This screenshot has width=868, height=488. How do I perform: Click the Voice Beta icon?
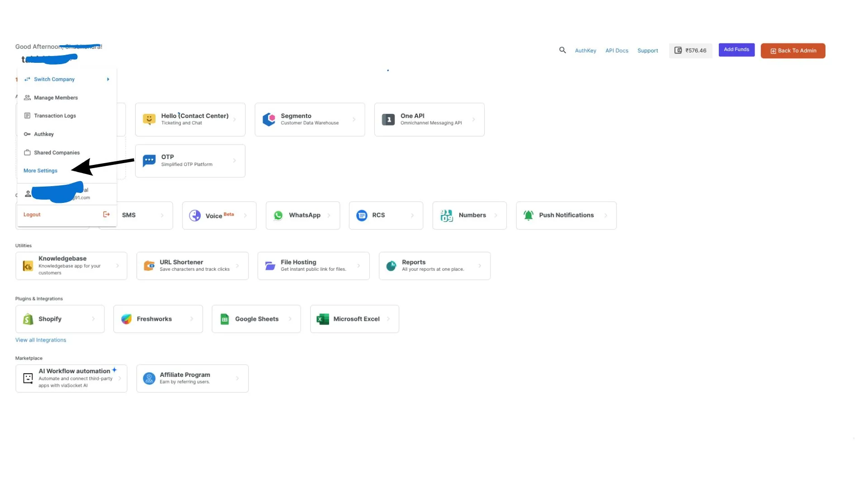(x=195, y=216)
